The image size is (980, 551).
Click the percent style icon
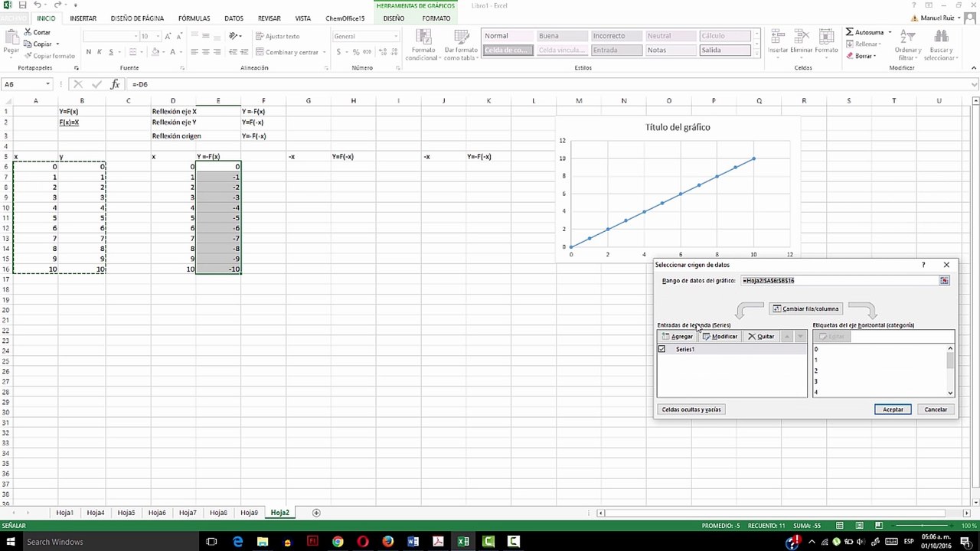coord(356,52)
